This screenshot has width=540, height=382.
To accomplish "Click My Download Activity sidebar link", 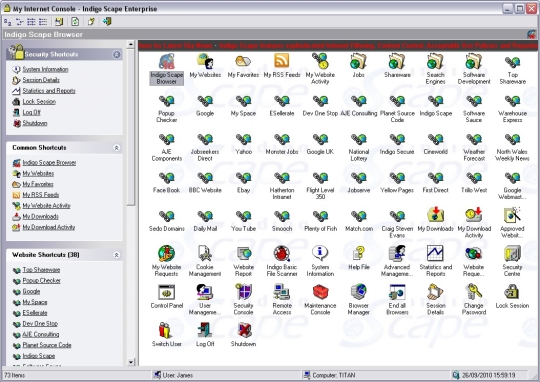I will click(x=49, y=227).
